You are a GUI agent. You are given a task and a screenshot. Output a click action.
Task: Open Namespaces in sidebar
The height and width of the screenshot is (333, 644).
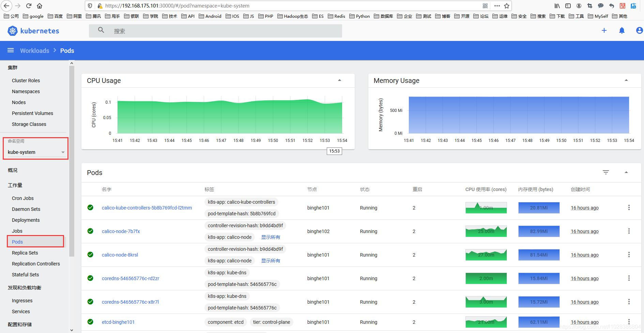pyautogui.click(x=26, y=91)
